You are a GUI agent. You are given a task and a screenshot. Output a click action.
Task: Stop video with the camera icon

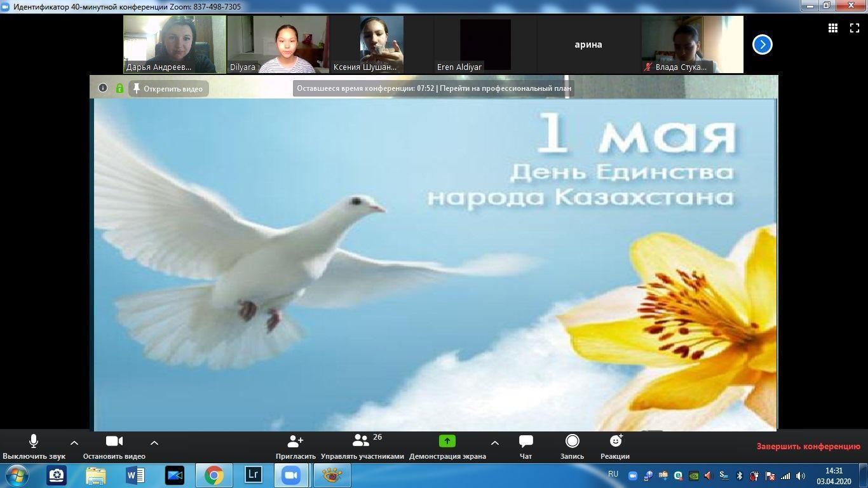click(114, 441)
